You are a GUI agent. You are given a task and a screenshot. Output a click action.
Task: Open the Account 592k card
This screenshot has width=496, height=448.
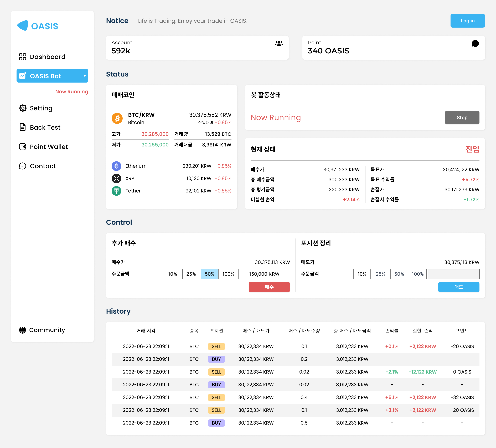pos(197,48)
